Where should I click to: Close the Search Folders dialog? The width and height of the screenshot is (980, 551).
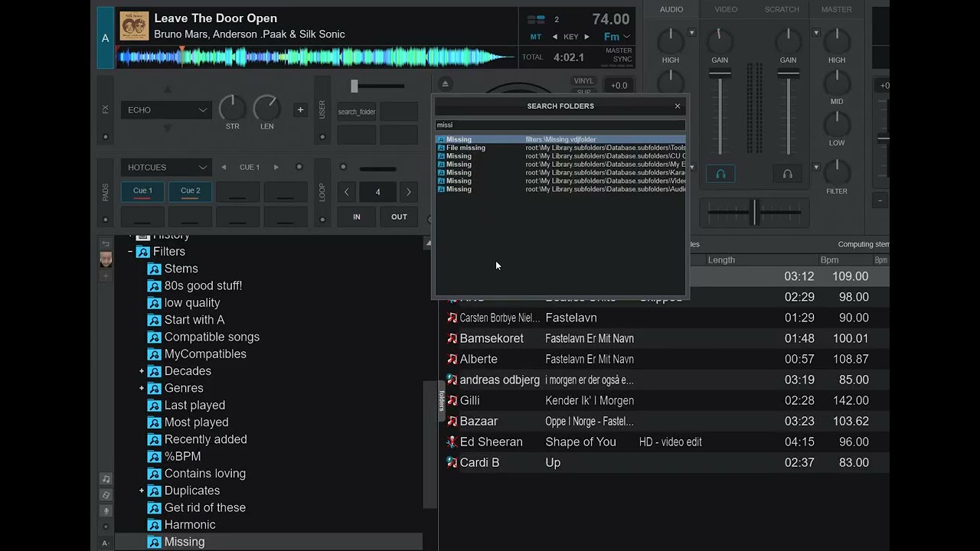678,106
